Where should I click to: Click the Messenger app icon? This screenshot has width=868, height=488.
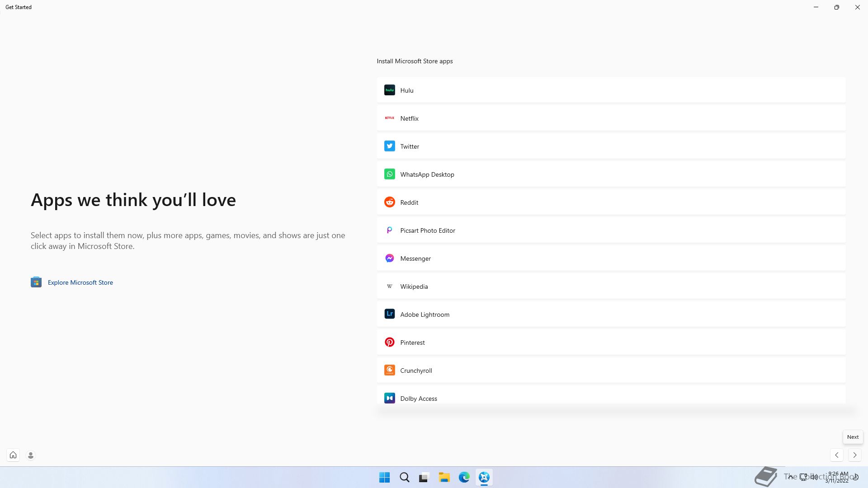[x=389, y=258]
